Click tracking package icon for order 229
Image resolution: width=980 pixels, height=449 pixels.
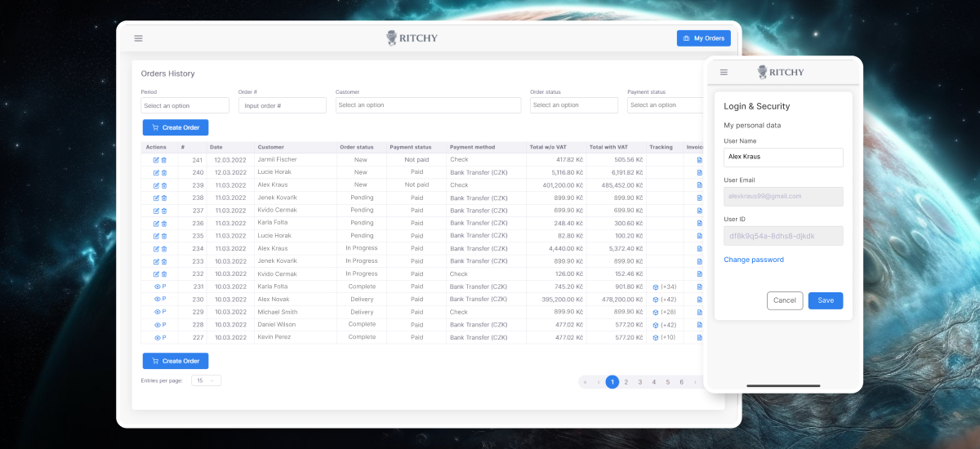pyautogui.click(x=655, y=312)
